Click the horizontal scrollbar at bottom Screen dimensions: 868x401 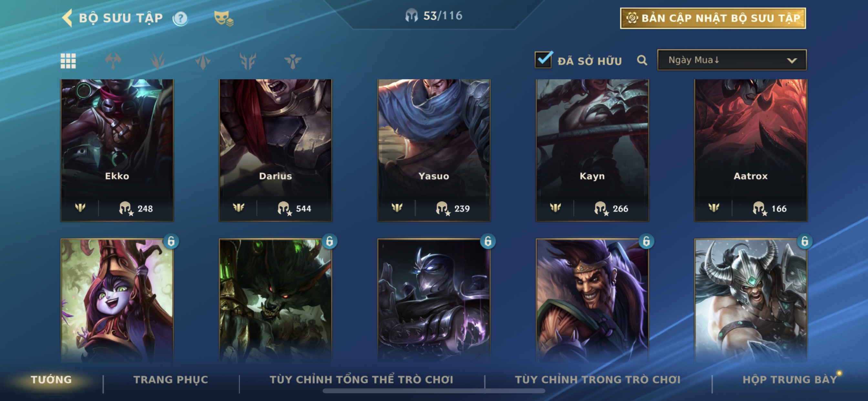pyautogui.click(x=434, y=391)
